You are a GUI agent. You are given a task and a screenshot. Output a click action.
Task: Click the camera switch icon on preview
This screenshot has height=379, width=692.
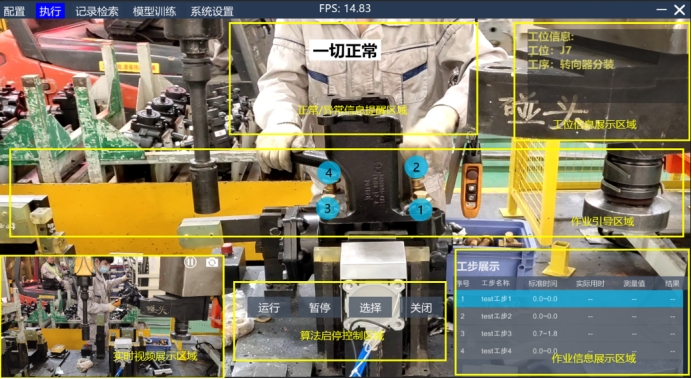(x=212, y=263)
